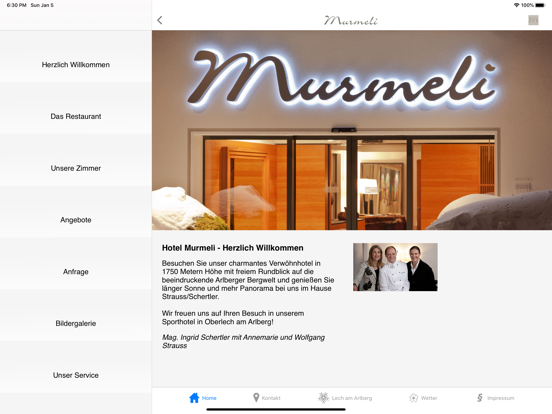Tap the Murmeli logo in header
This screenshot has width=552, height=414.
351,20
